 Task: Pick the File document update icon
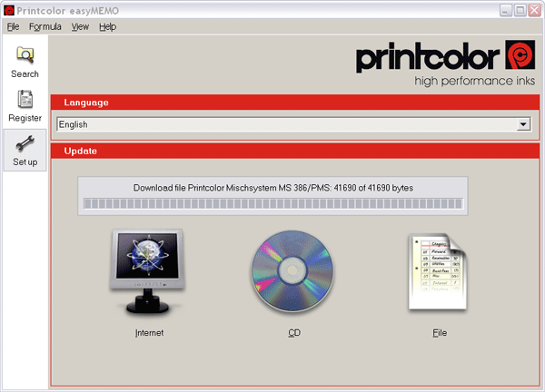click(x=440, y=272)
